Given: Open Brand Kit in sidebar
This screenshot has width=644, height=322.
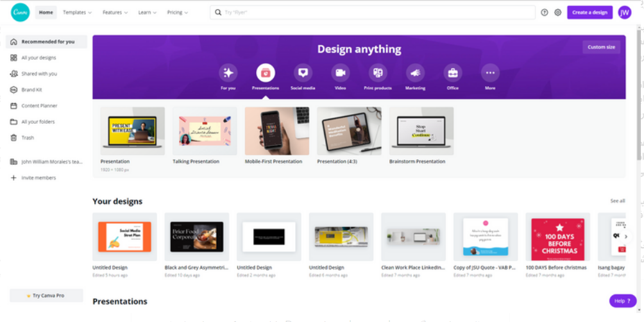Looking at the screenshot, I should pos(46,90).
